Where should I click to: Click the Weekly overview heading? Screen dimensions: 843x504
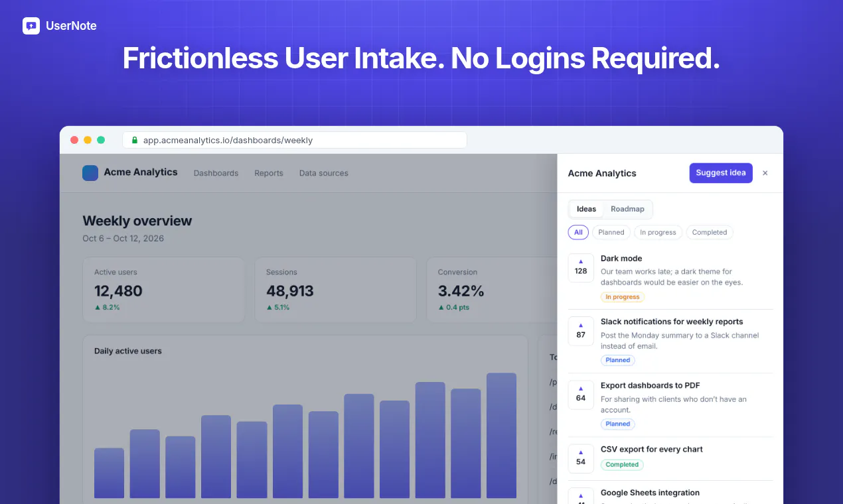click(x=137, y=221)
